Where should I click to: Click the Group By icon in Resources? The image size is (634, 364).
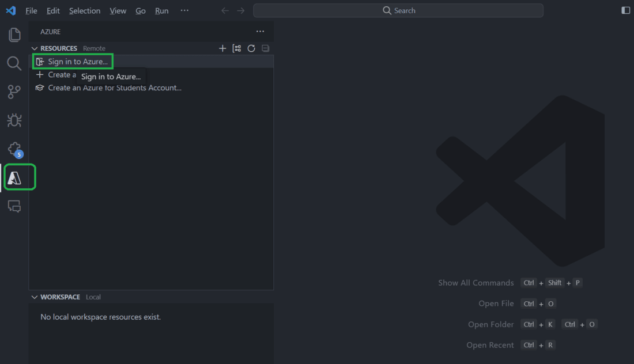tap(237, 48)
